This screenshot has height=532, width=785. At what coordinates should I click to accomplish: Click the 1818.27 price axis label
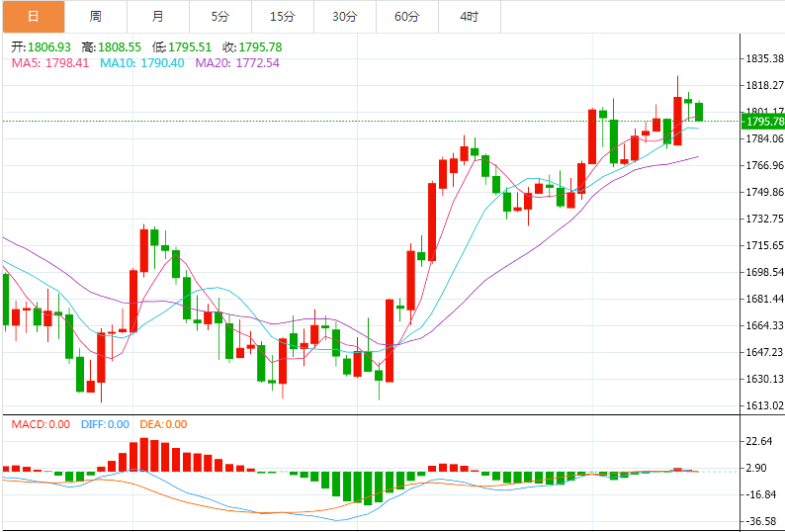tap(765, 85)
